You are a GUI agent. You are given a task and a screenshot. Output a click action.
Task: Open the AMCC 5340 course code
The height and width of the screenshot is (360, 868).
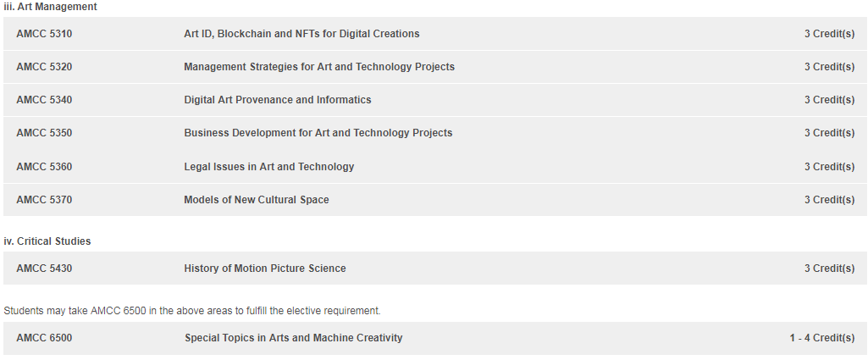pos(44,100)
